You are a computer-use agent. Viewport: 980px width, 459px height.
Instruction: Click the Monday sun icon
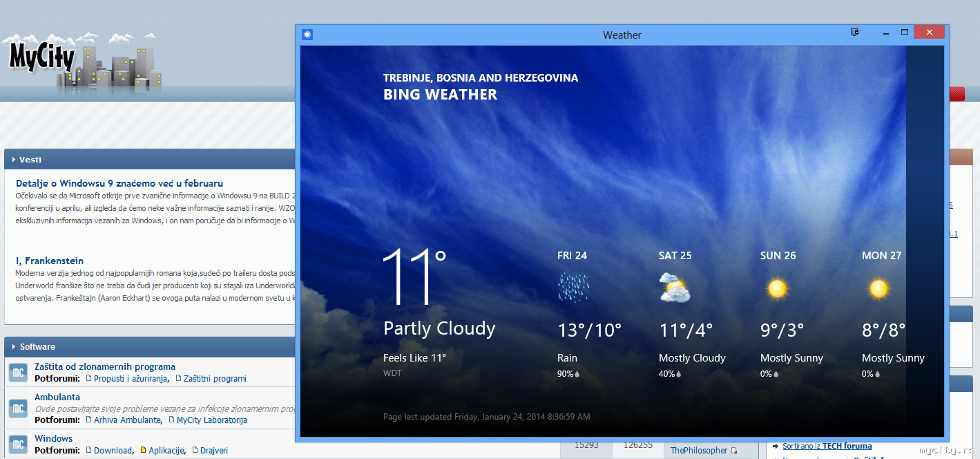click(878, 288)
